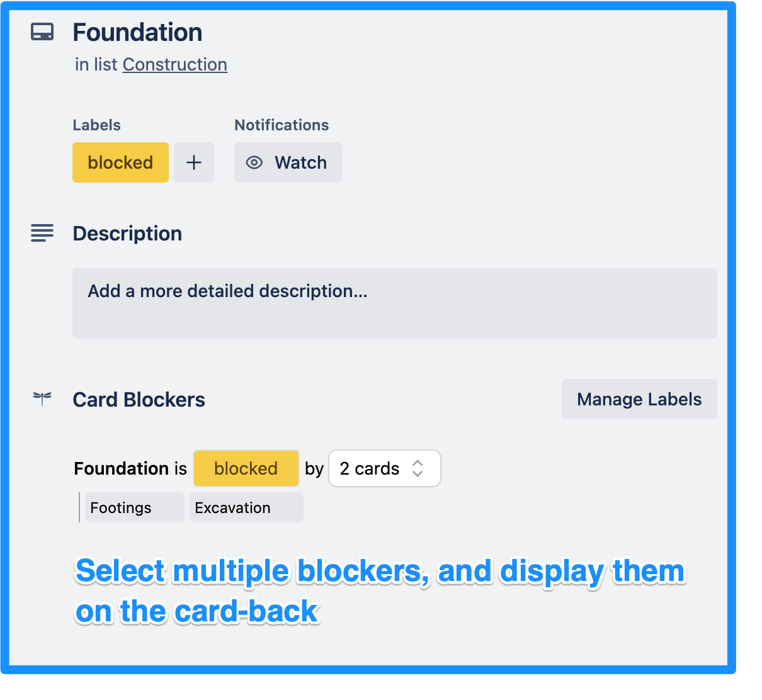Expand the cards count selector
Viewport: 762px width, 700px height.
[x=384, y=468]
